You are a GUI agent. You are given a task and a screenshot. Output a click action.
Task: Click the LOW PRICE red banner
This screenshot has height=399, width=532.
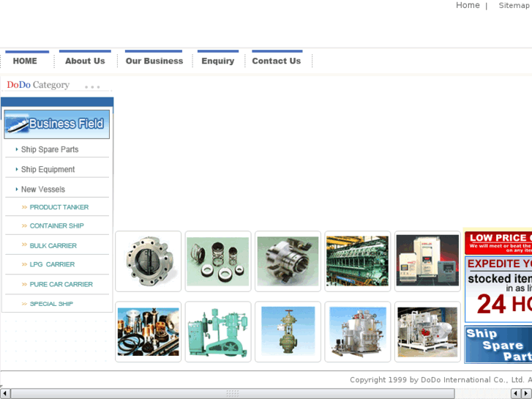tap(498, 243)
